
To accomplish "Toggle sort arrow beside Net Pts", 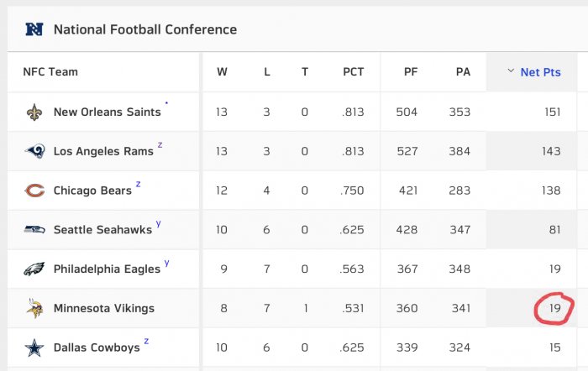I will click(511, 71).
